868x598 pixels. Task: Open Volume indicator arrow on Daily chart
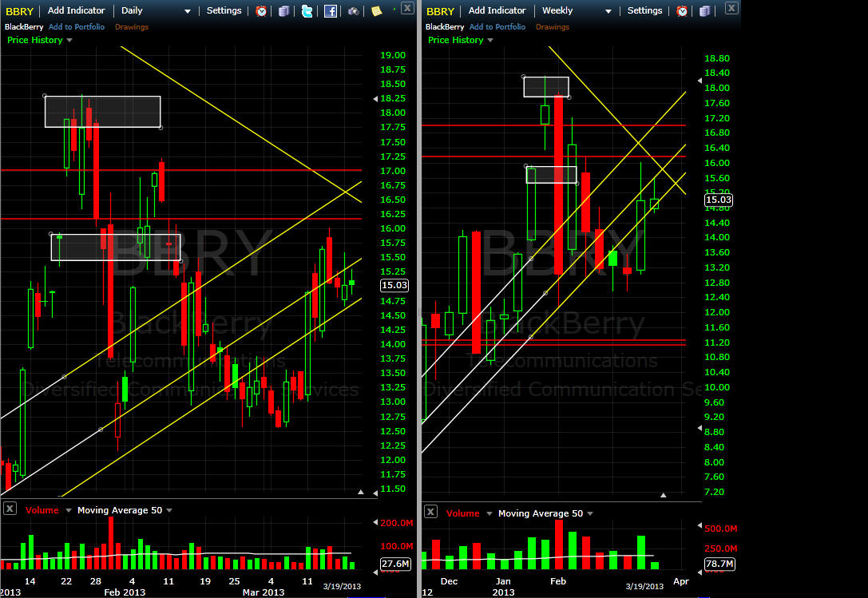pos(69,510)
